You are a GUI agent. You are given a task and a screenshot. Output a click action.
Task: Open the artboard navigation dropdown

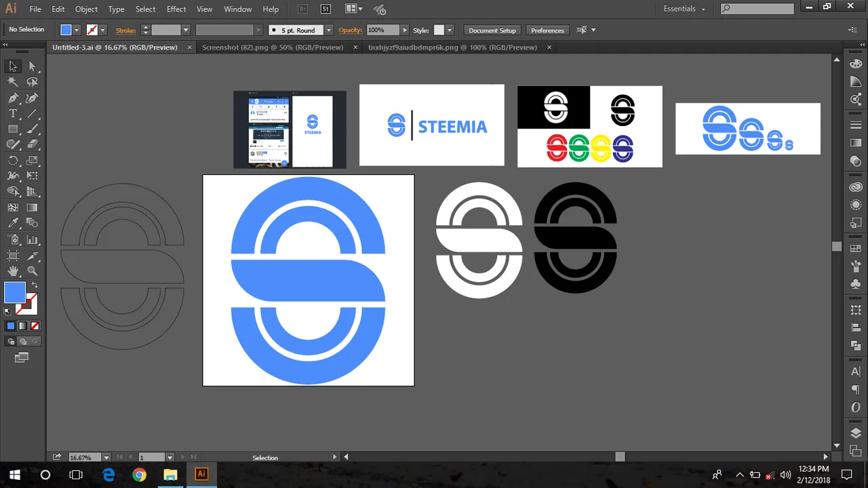pos(170,457)
